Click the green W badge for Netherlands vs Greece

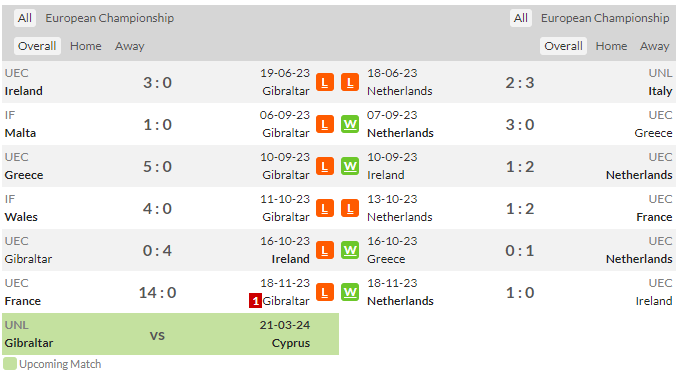point(350,124)
